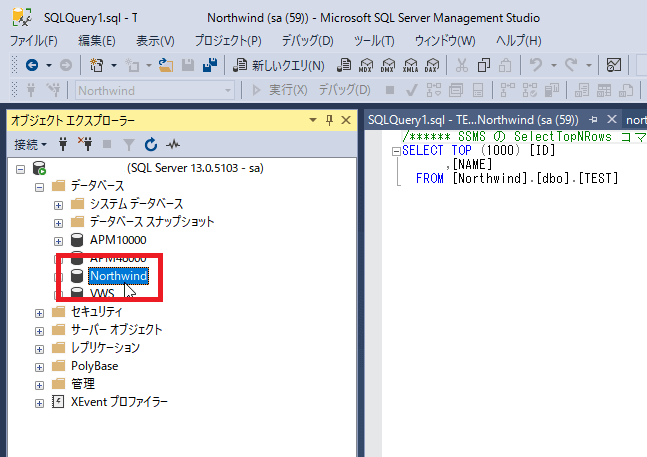Select the Northwind database in the tree
This screenshot has width=647, height=457.
coord(118,276)
